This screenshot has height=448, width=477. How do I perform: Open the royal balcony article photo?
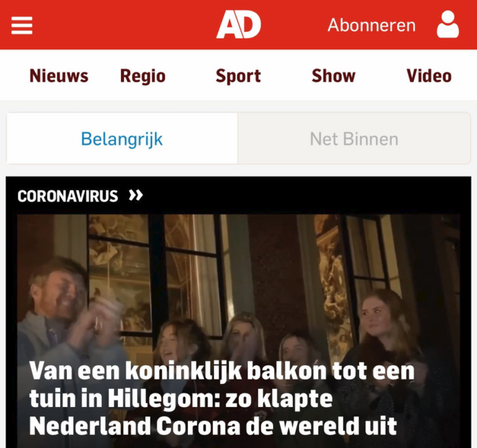pos(238,331)
